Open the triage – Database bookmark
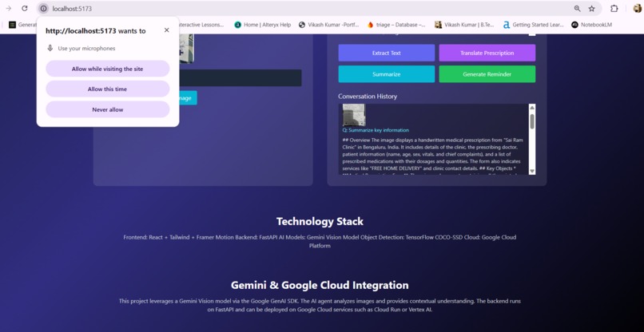 (x=397, y=25)
